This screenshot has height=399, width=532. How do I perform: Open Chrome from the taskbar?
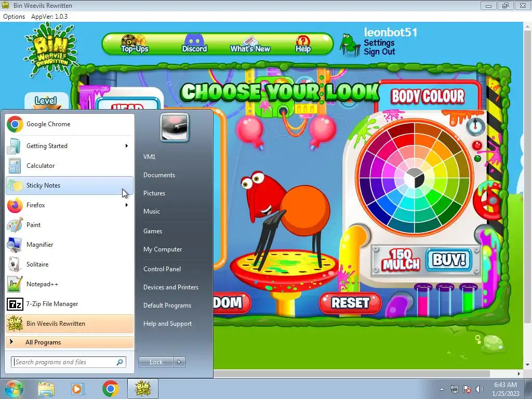click(x=110, y=389)
